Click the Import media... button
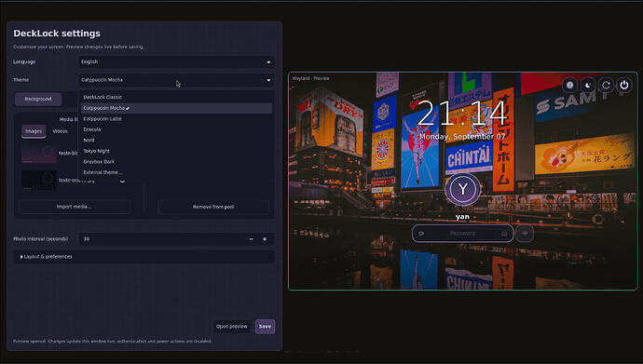 (75, 207)
